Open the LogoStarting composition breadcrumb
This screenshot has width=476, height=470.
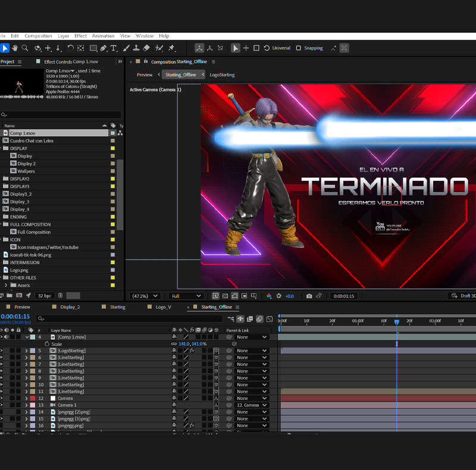point(222,75)
